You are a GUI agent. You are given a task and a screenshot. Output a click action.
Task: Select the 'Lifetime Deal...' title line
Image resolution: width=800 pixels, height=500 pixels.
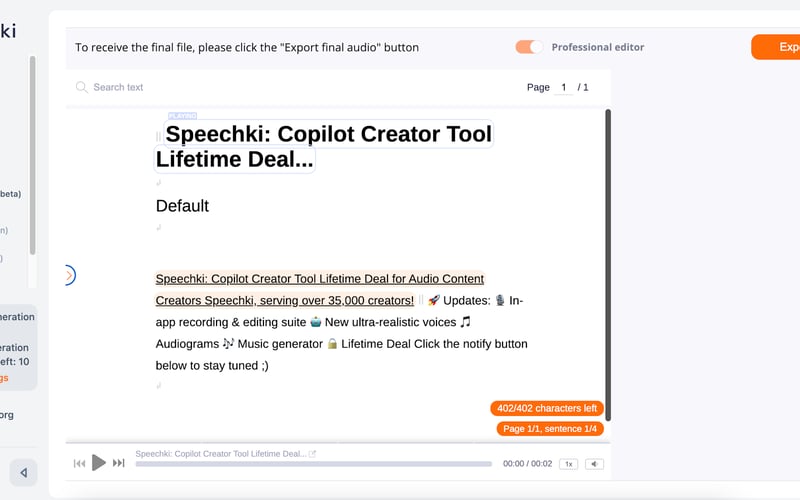point(235,159)
